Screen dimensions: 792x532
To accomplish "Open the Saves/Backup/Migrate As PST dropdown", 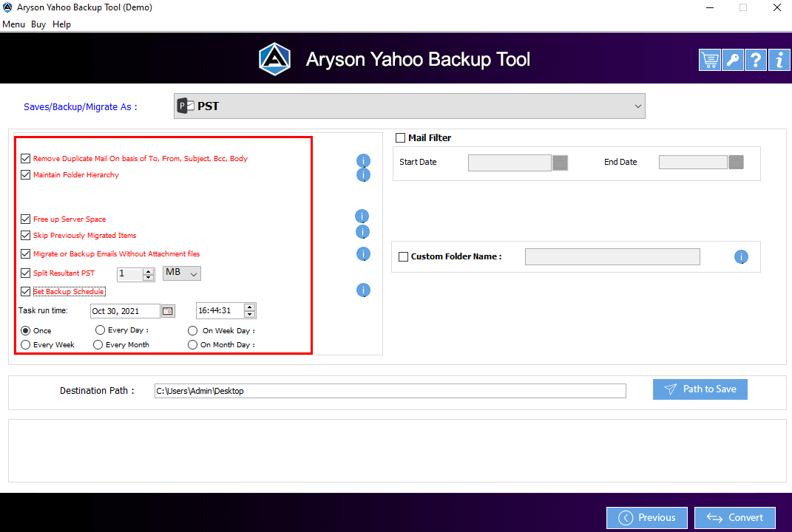I will click(409, 106).
